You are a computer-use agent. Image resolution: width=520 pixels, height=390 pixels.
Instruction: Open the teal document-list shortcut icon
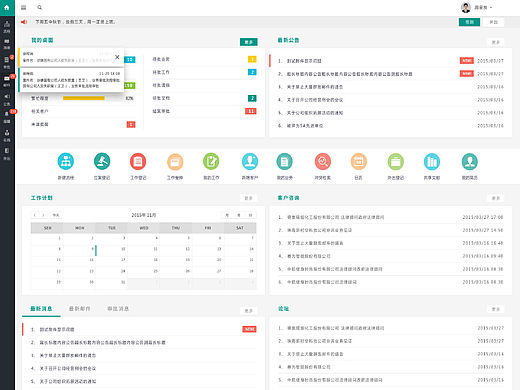coord(284,161)
